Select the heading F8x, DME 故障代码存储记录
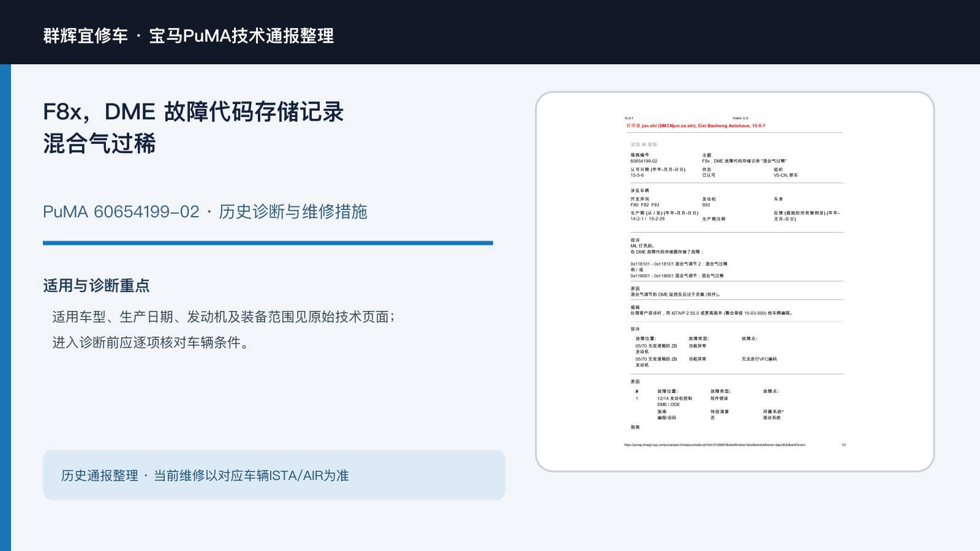The height and width of the screenshot is (551, 980). pos(193,112)
